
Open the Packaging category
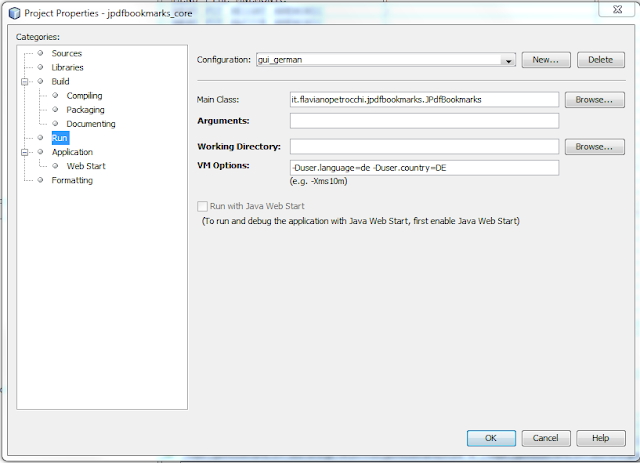(85, 110)
